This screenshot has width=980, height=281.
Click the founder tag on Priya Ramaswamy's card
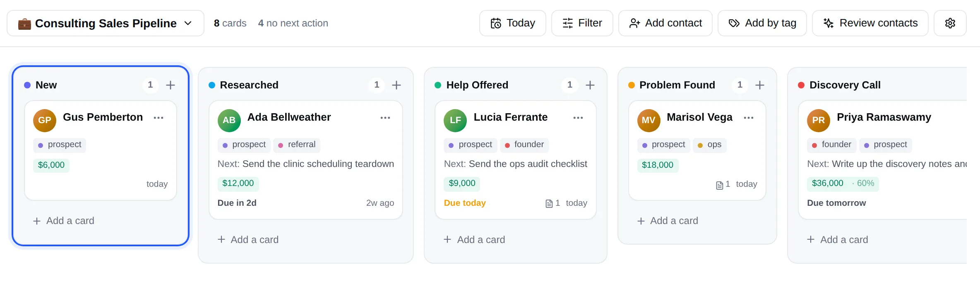[832, 145]
